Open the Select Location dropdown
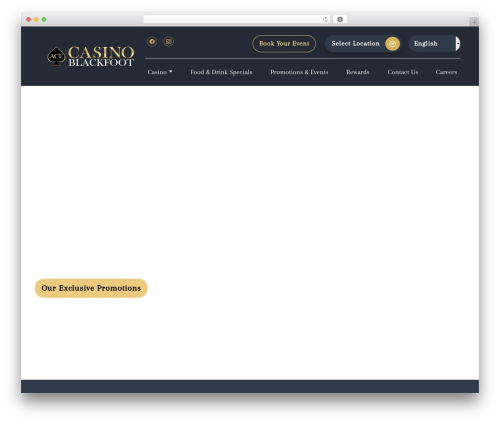 pos(363,44)
